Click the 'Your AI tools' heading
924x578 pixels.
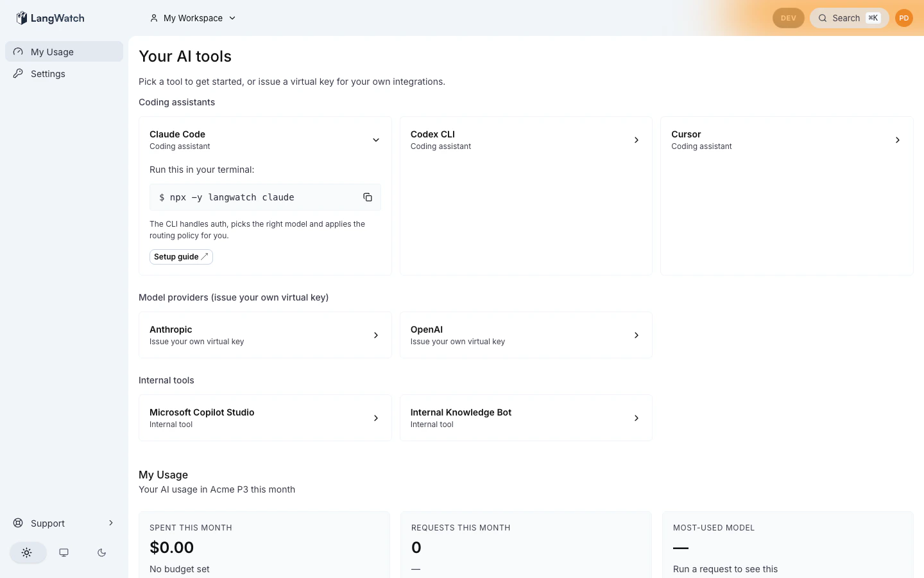tap(185, 57)
